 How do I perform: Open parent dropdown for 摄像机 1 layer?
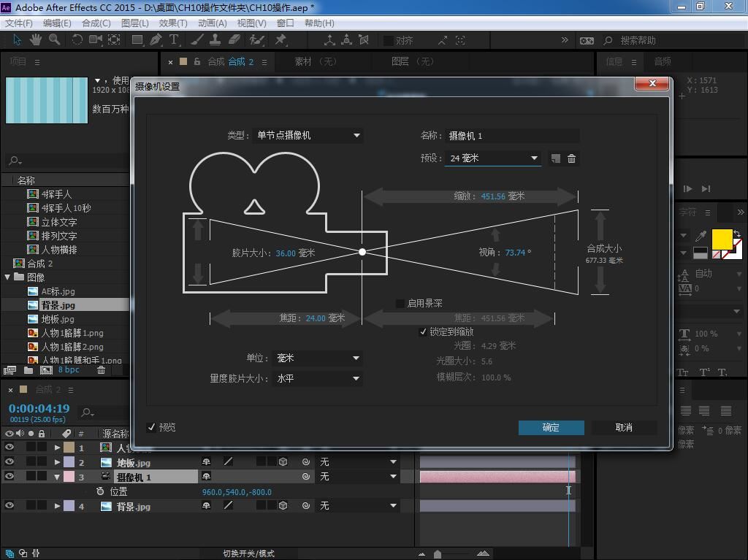click(356, 476)
